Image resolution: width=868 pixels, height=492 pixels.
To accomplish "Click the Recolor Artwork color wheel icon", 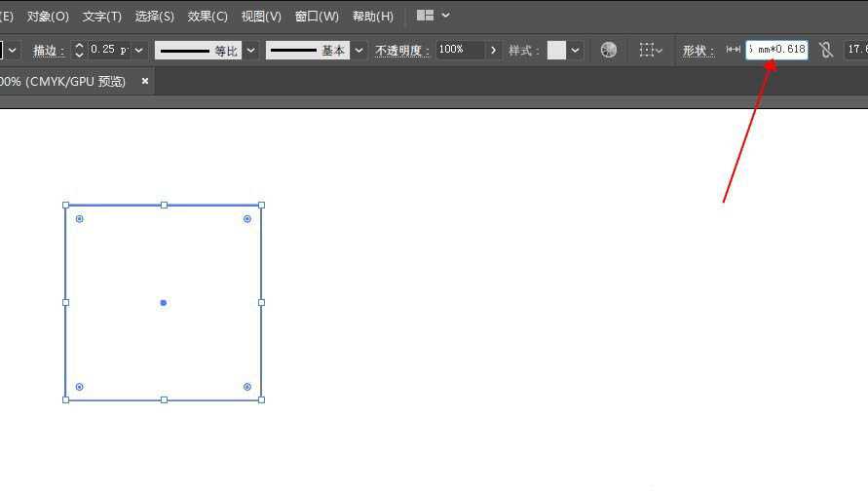I will pos(609,50).
